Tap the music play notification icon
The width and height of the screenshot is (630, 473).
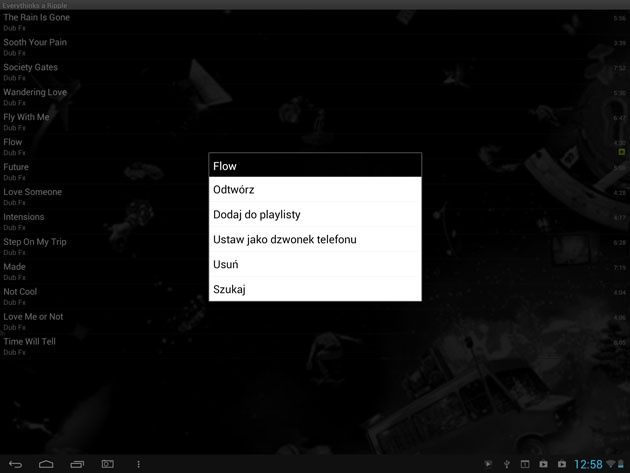(x=488, y=464)
